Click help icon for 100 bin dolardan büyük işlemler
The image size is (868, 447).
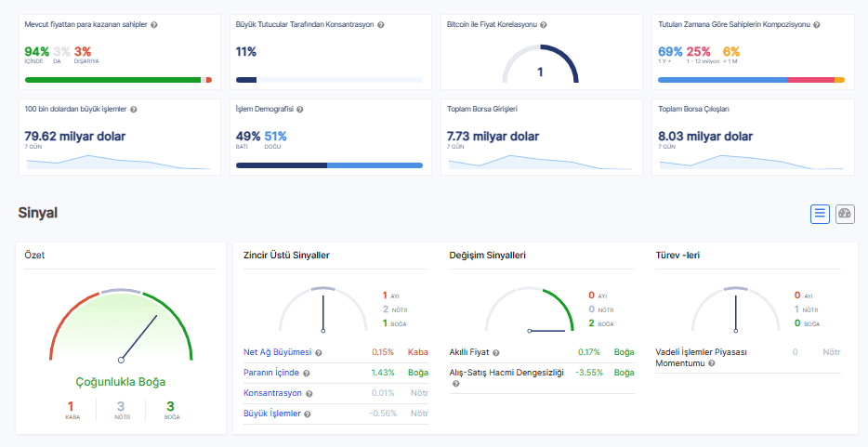coord(135,109)
